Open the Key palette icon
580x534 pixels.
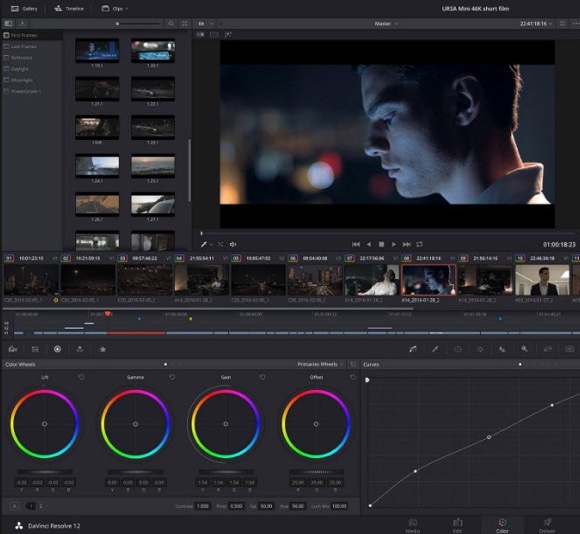[525, 349]
